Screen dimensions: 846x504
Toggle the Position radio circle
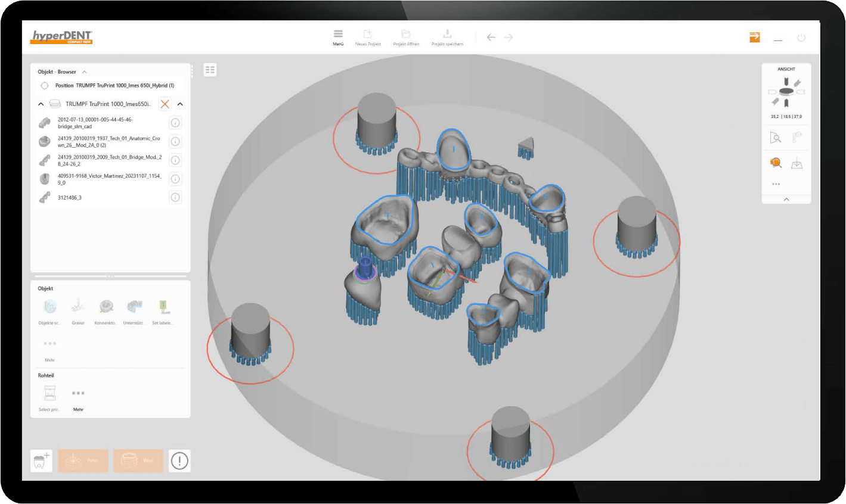tap(45, 86)
